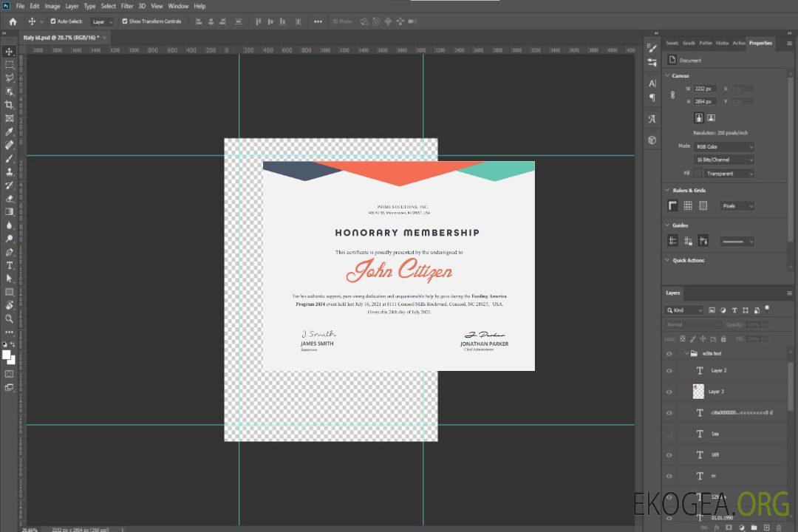Select the Move tool in toolbox
Viewport: 798px width, 532px height.
point(9,52)
